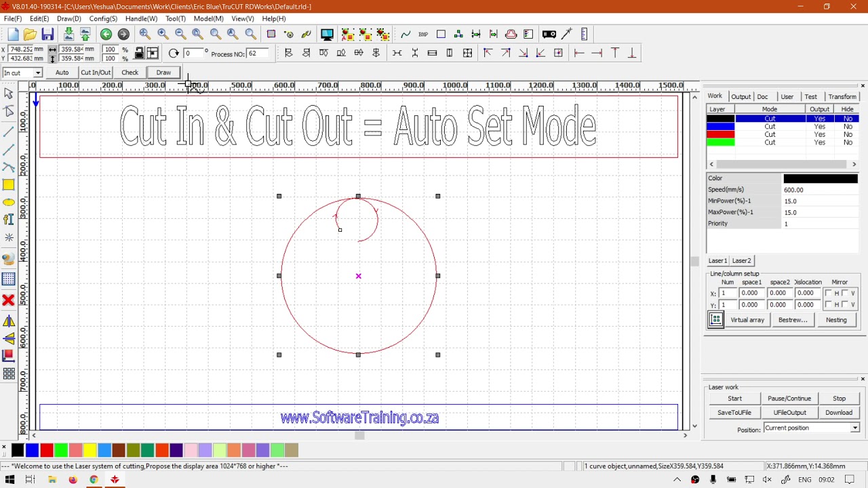Image resolution: width=868 pixels, height=488 pixels.
Task: Switch to the Output tab
Action: [x=741, y=97]
